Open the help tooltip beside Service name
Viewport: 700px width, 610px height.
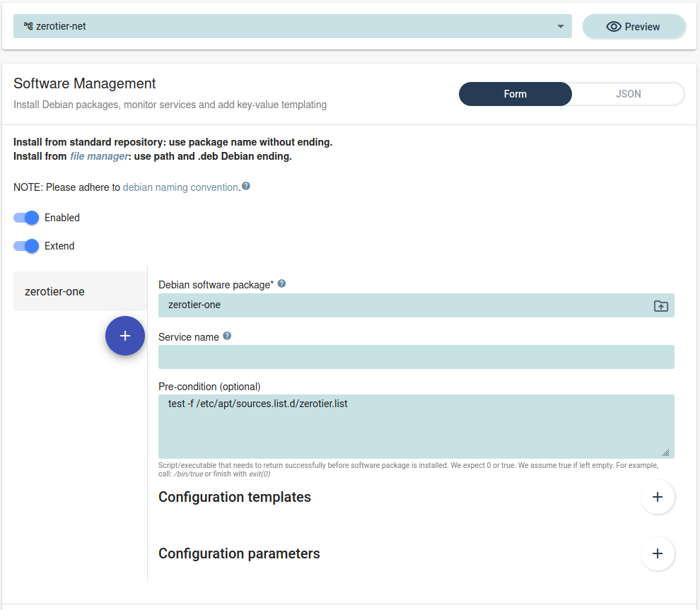(x=227, y=336)
